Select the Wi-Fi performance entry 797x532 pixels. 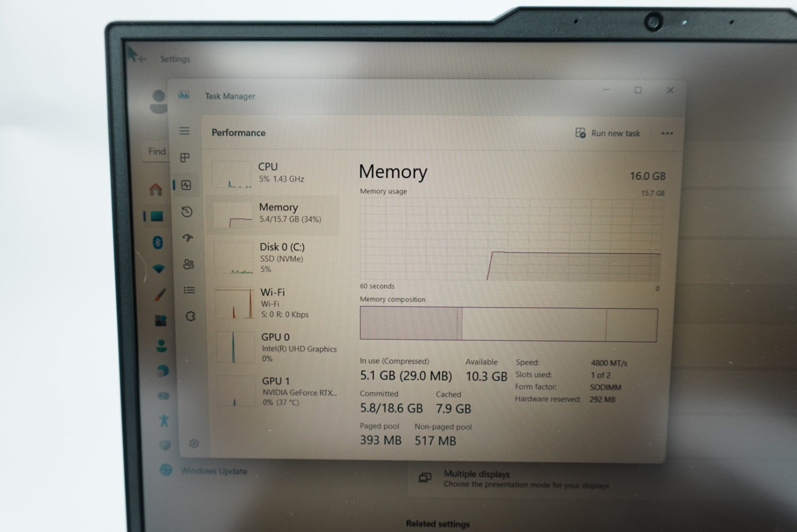276,303
